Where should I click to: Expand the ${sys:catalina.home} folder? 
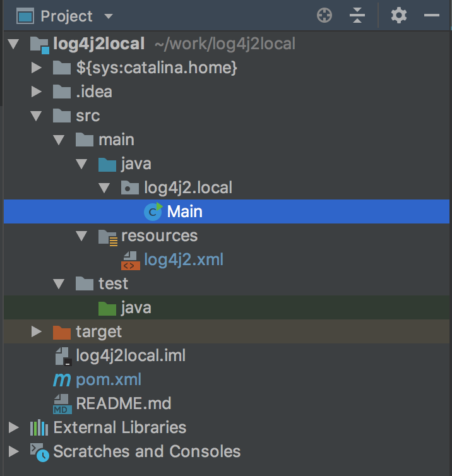coord(36,68)
